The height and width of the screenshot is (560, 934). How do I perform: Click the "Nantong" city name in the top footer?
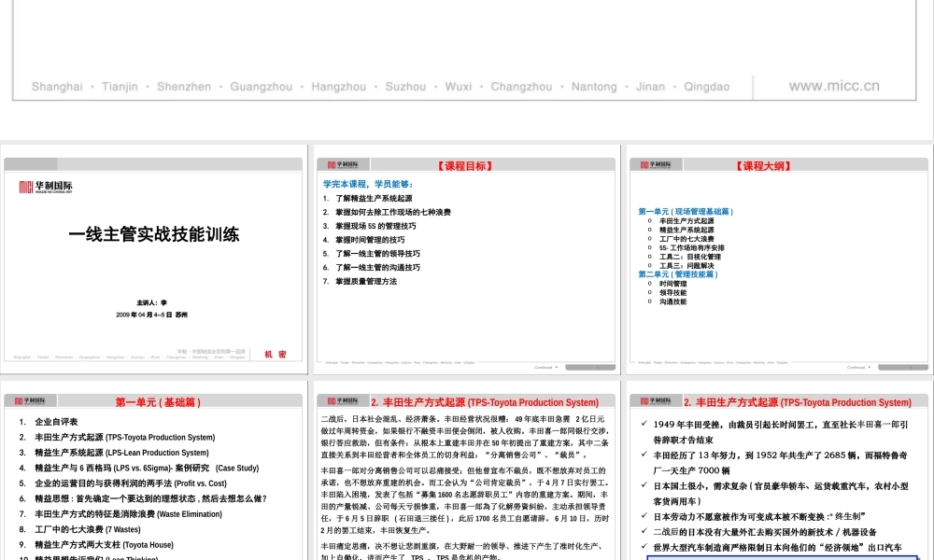pos(594,87)
